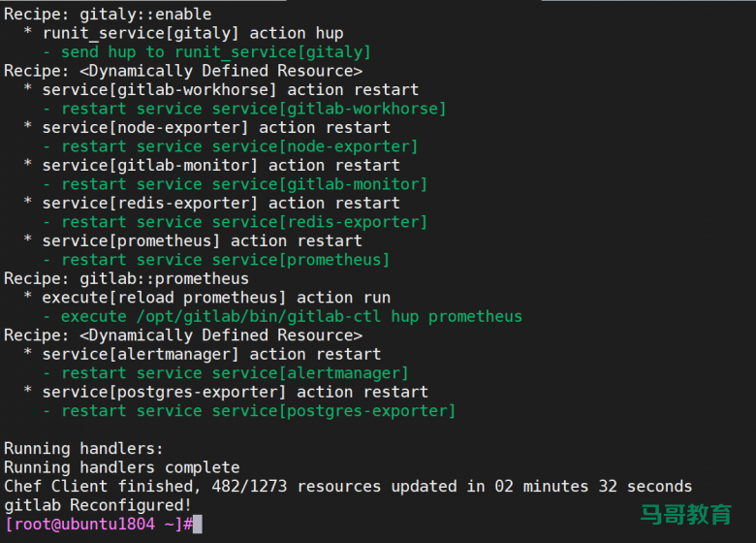Click the 'send hup to runit_service[gitaly]' line
The width and height of the screenshot is (756, 543).
pyautogui.click(x=215, y=51)
